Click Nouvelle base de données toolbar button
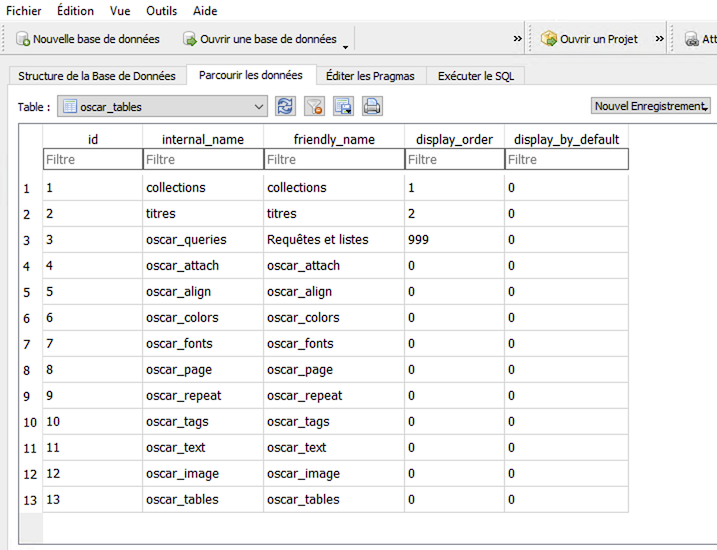717x550 pixels. [87, 39]
